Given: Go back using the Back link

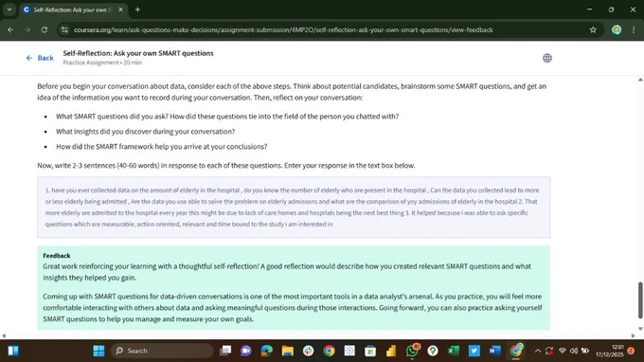Looking at the screenshot, I should pos(40,58).
